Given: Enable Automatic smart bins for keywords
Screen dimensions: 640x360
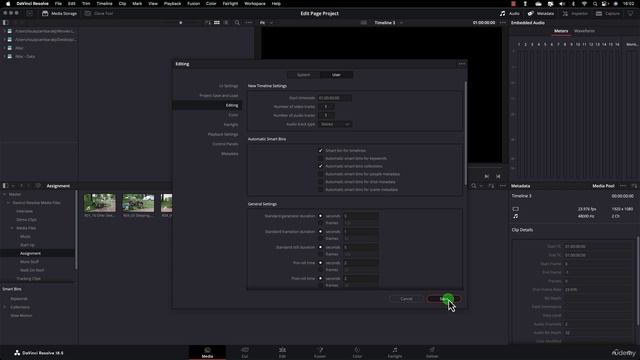Looking at the screenshot, I should (320, 158).
